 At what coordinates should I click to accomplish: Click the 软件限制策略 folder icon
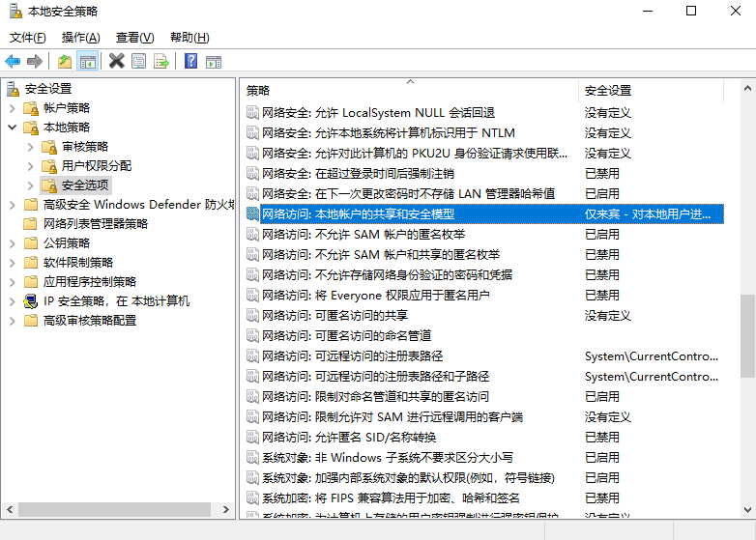pyautogui.click(x=31, y=263)
